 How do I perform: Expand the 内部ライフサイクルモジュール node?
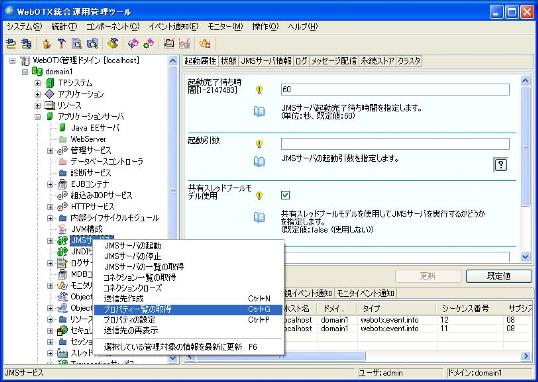click(50, 218)
